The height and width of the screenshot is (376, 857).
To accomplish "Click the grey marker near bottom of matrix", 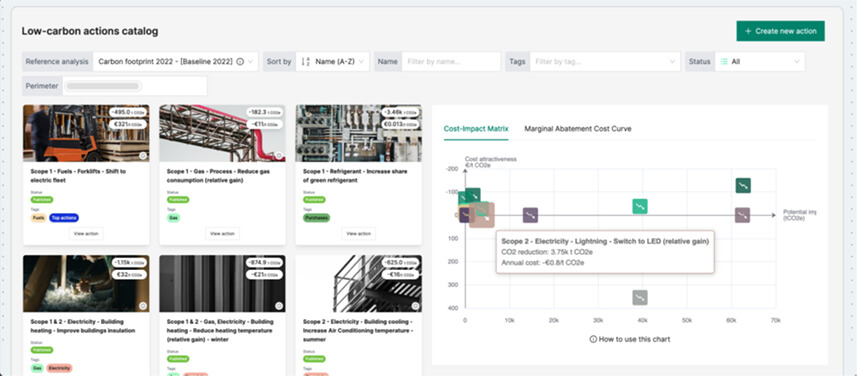I will tap(640, 298).
